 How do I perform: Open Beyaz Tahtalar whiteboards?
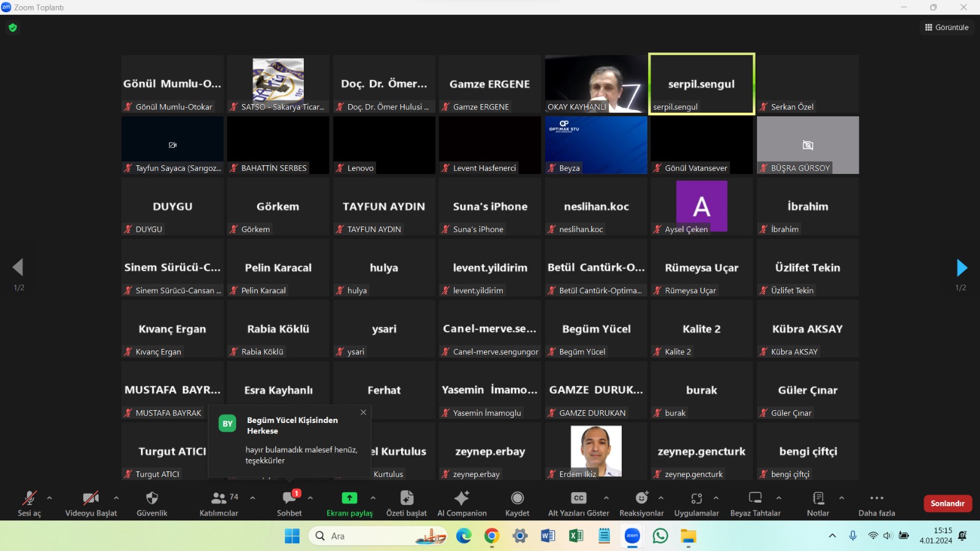[x=755, y=498]
